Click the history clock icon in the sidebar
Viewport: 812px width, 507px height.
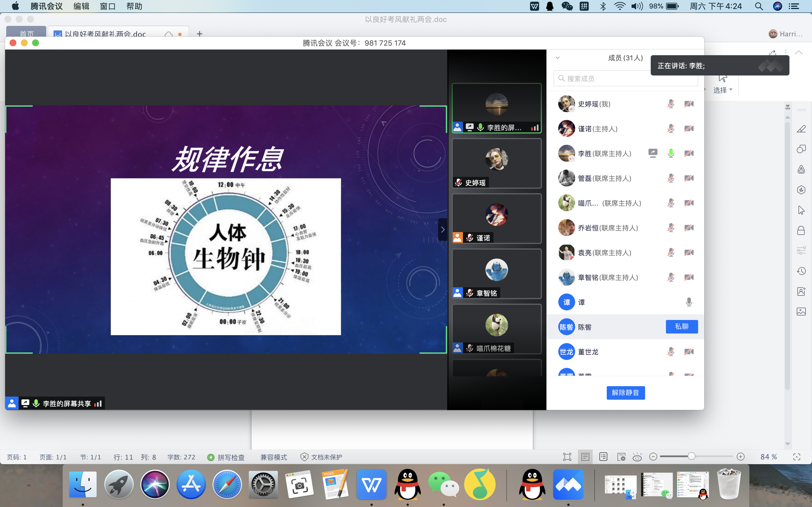[801, 271]
